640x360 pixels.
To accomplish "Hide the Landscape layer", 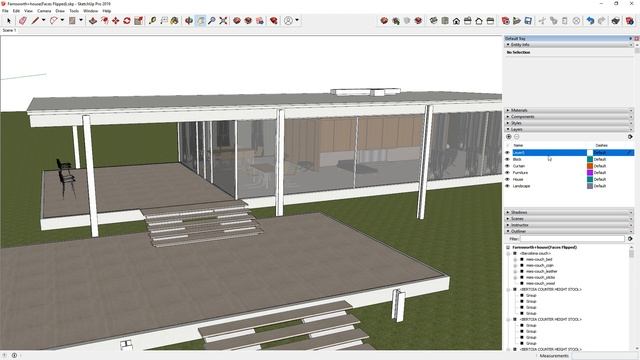I will click(508, 186).
